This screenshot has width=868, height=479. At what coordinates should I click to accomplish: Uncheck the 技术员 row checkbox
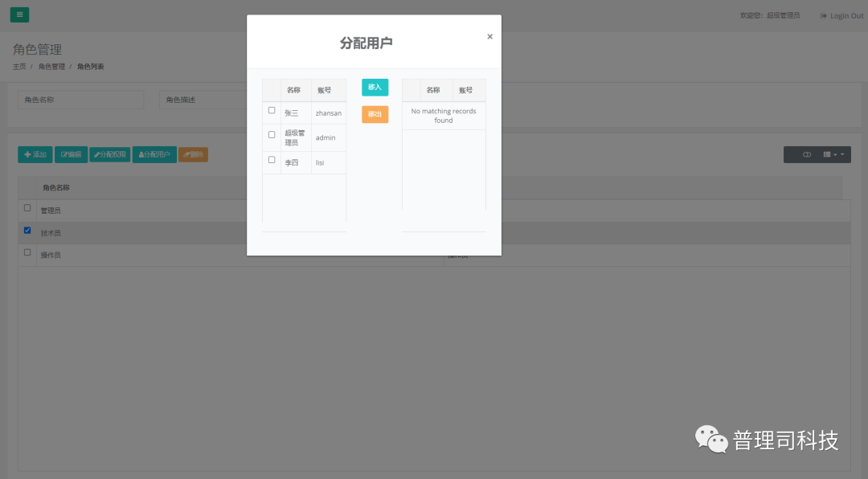27,230
